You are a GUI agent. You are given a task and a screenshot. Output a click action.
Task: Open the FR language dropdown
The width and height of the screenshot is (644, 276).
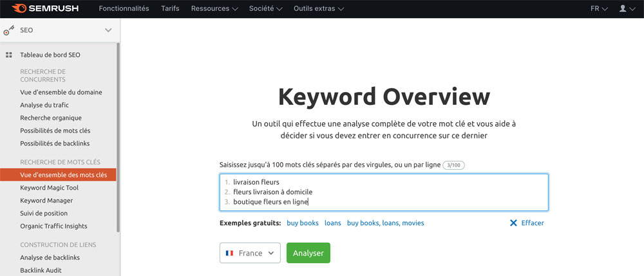(x=599, y=8)
